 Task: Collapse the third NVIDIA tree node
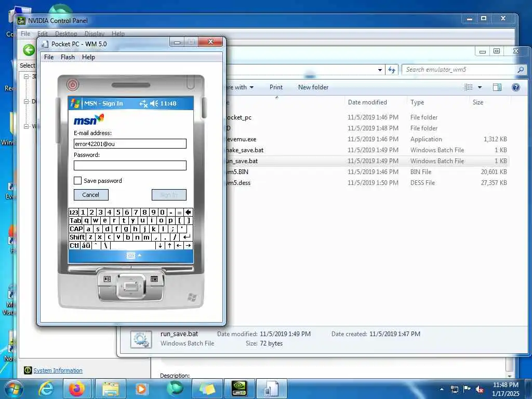tap(26, 126)
